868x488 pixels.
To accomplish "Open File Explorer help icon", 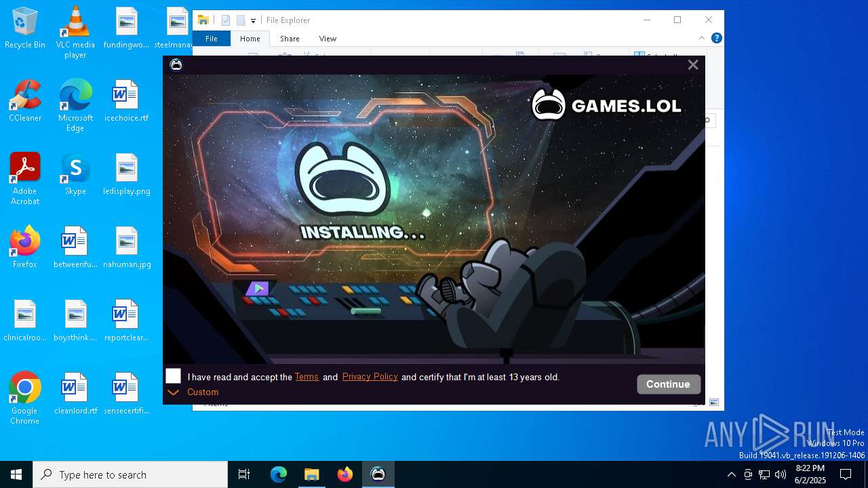I will (716, 38).
